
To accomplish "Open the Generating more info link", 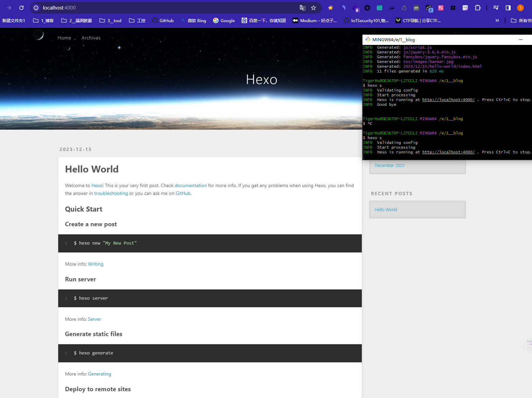I will (x=99, y=374).
